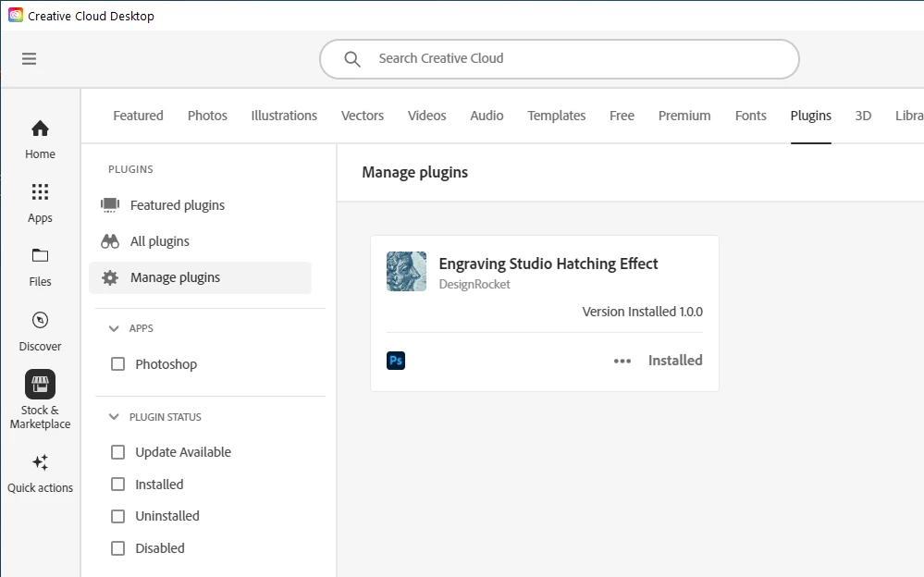Tick the Uninstalled status checkbox
The width and height of the screenshot is (924, 577).
click(x=118, y=516)
